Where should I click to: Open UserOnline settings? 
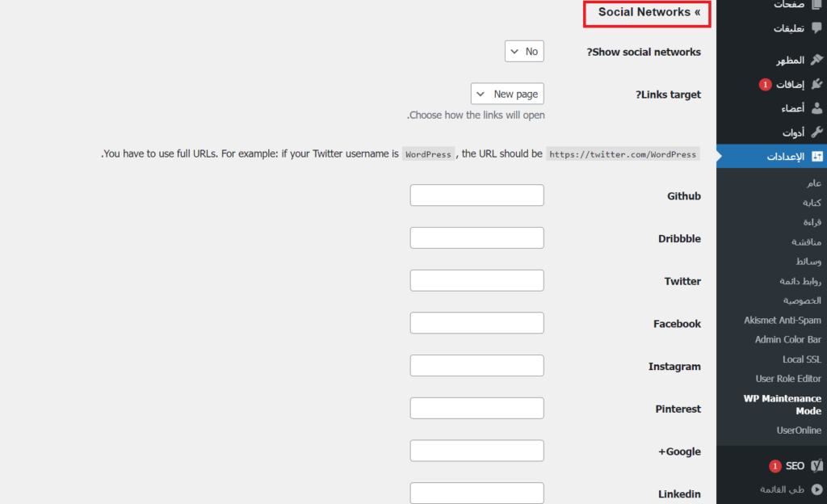coord(799,430)
